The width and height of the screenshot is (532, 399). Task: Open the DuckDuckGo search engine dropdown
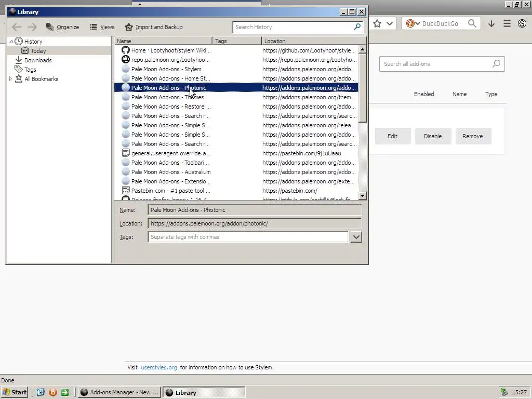point(413,23)
